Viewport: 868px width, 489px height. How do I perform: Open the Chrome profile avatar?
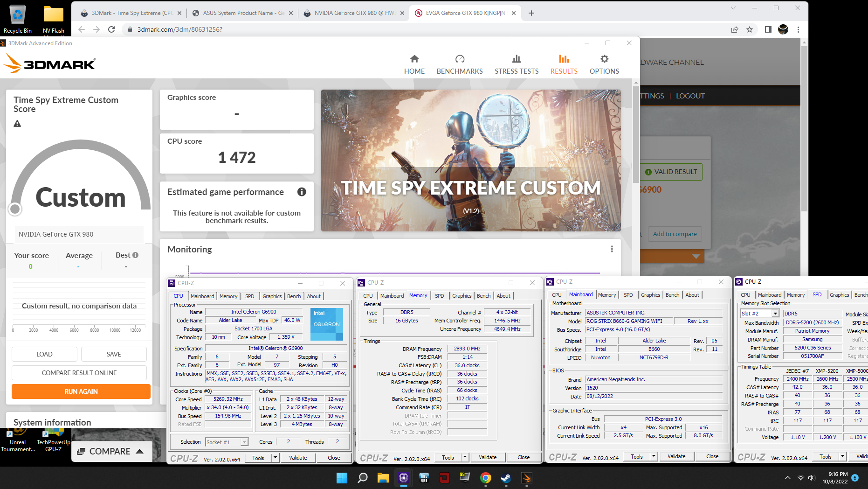(x=783, y=29)
